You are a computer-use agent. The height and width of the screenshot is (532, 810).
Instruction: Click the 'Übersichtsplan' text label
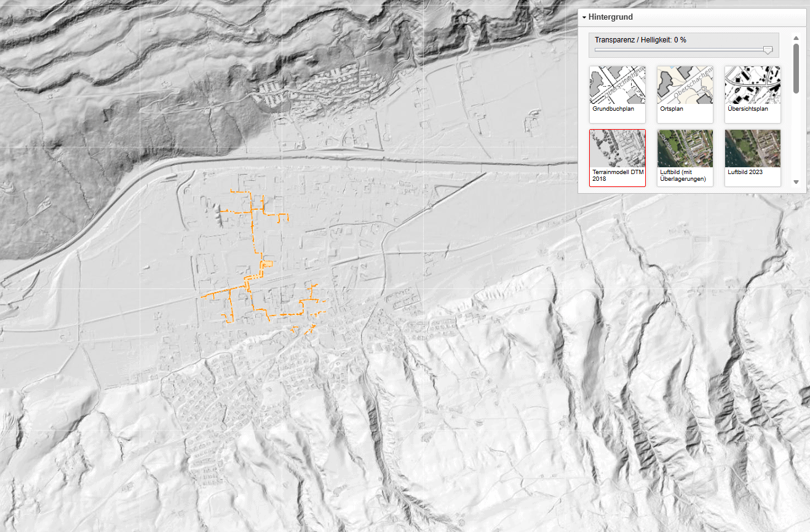(747, 109)
